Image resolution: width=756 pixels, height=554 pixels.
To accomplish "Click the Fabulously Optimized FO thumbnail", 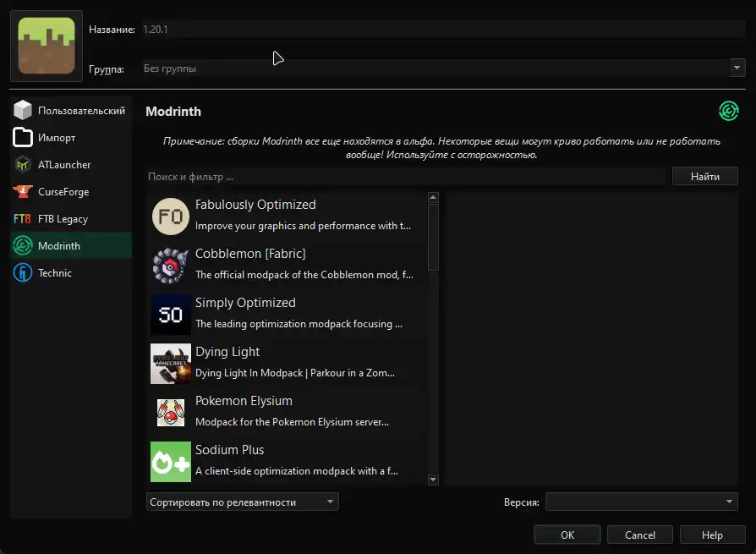I will pos(171,217).
